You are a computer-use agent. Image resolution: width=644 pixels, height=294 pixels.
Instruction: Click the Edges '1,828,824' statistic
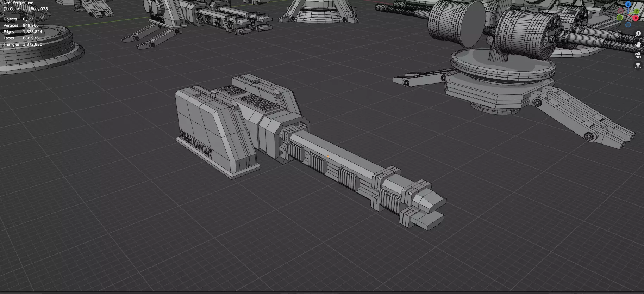[x=32, y=32]
